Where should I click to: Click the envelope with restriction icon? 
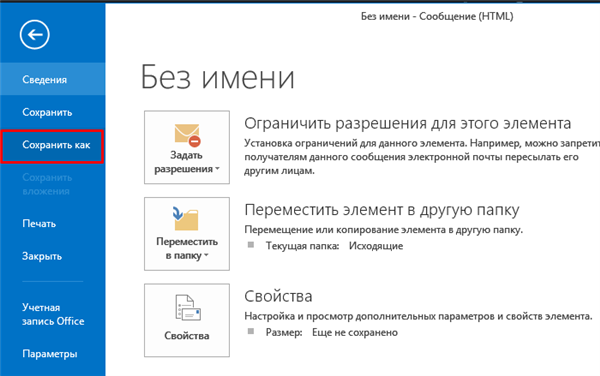point(188,135)
